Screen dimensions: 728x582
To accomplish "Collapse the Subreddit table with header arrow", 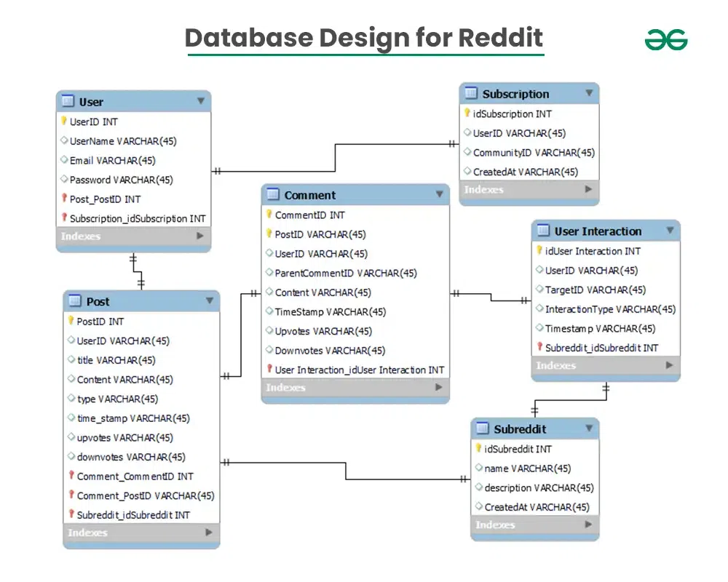I will [x=589, y=428].
